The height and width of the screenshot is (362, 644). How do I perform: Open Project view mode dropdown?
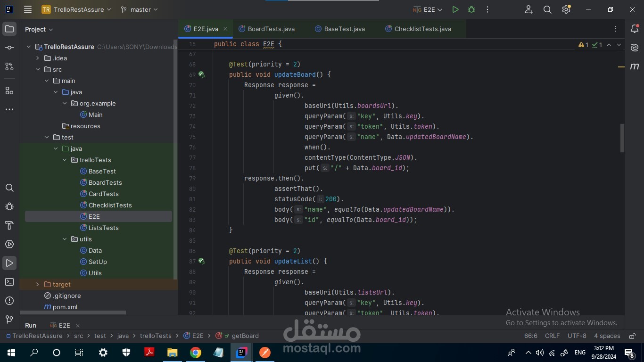coord(39,29)
